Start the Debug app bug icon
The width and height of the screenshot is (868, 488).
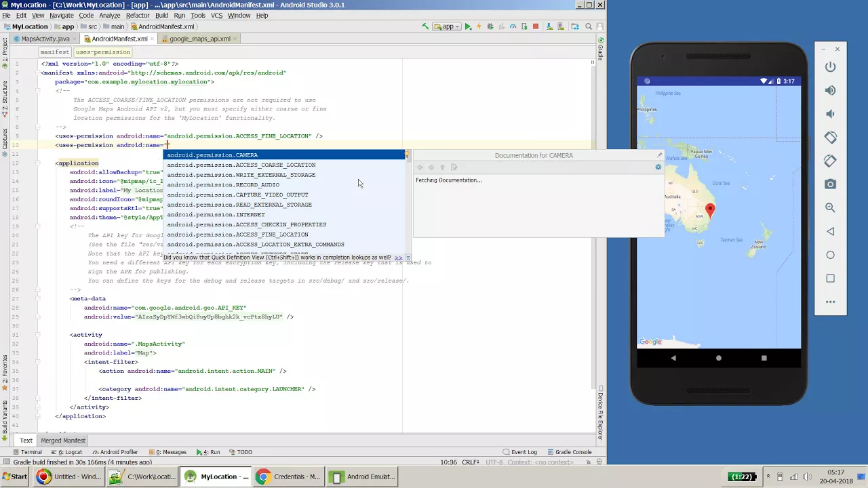[x=490, y=26]
